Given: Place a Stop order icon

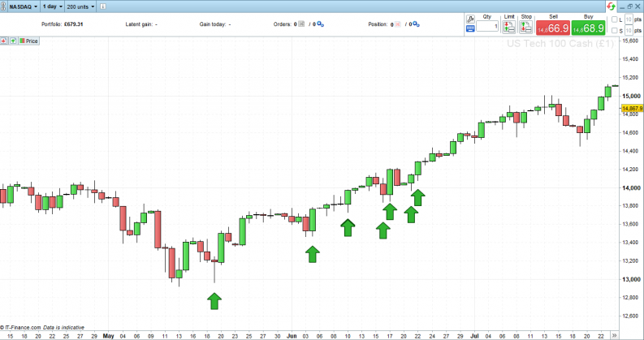Looking at the screenshot, I should click(x=525, y=28).
